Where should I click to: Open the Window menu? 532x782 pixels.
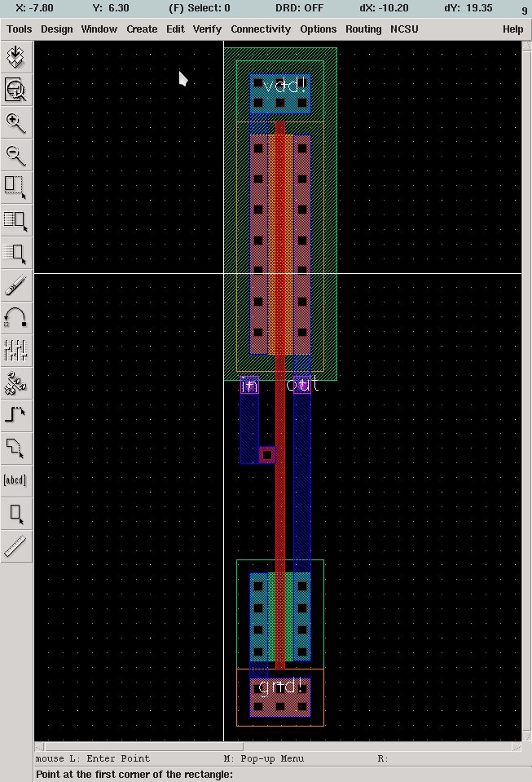click(x=99, y=29)
